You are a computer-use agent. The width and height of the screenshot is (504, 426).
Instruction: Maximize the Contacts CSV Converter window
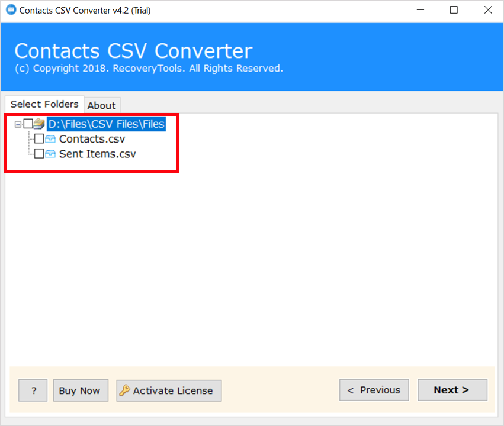point(454,10)
